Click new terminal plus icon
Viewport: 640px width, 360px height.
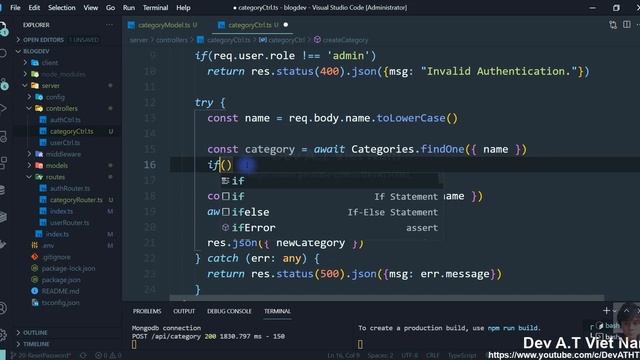tap(606, 311)
